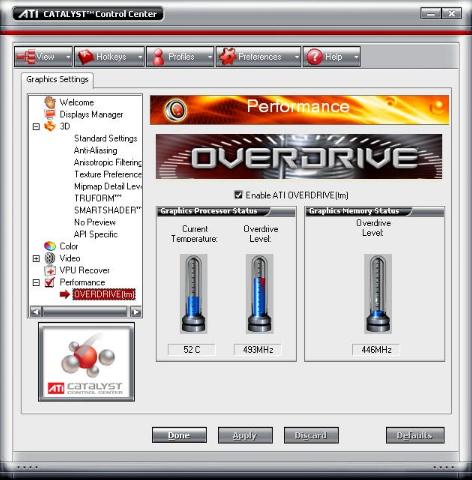Screen dimensions: 472x480
Task: Toggle Enable ATI OVERDRIVE(tm) checkbox
Action: pyautogui.click(x=238, y=195)
